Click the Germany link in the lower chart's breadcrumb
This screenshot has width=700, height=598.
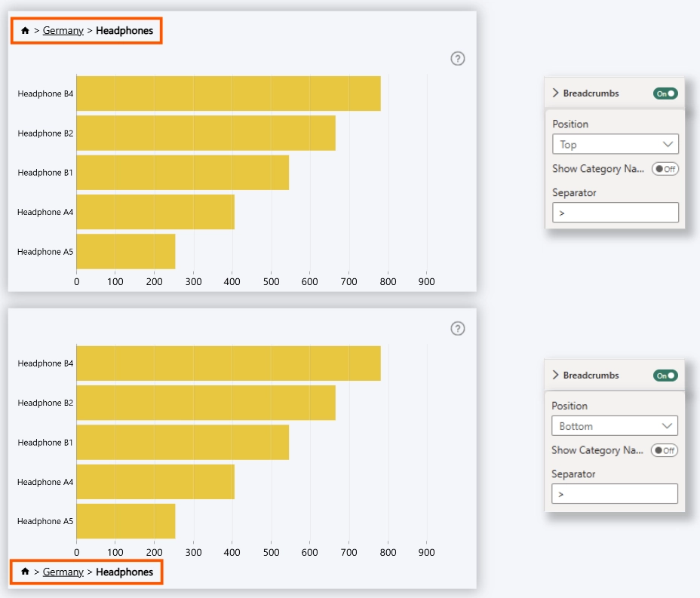click(63, 572)
